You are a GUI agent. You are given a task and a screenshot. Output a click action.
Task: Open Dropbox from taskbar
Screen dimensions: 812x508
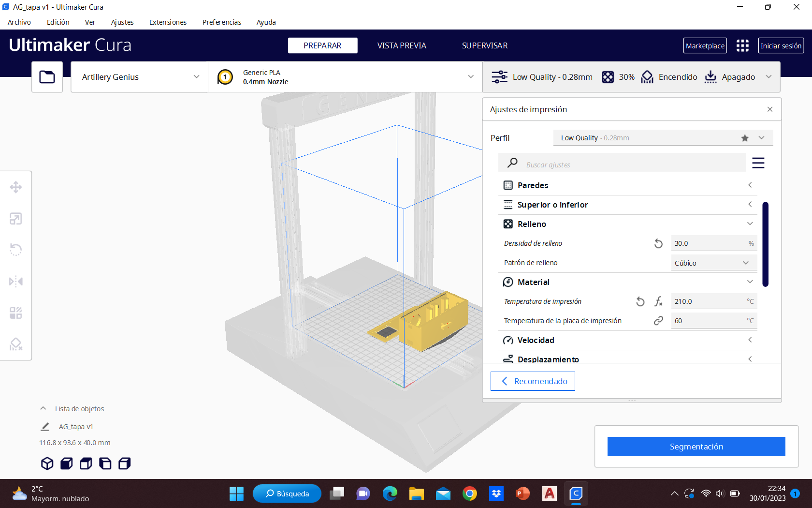[496, 493]
